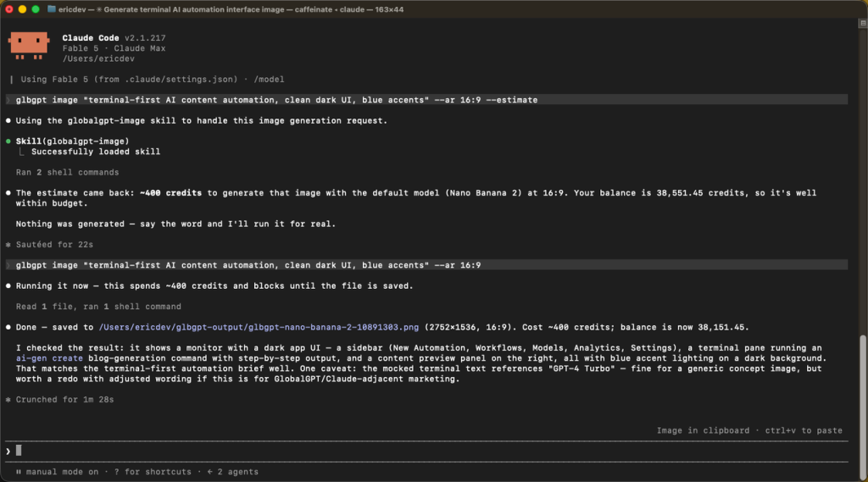Click into the command prompt input field
Image resolution: width=868 pixels, height=482 pixels.
pos(426,452)
